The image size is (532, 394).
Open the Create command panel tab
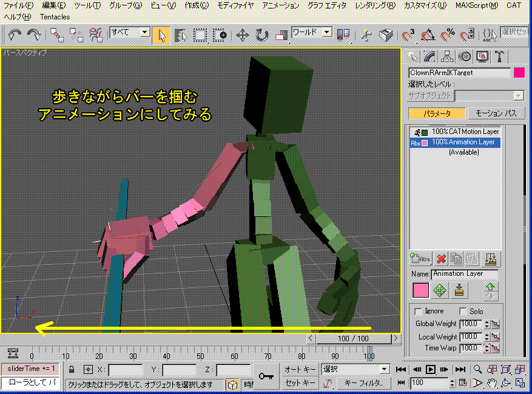pyautogui.click(x=412, y=56)
